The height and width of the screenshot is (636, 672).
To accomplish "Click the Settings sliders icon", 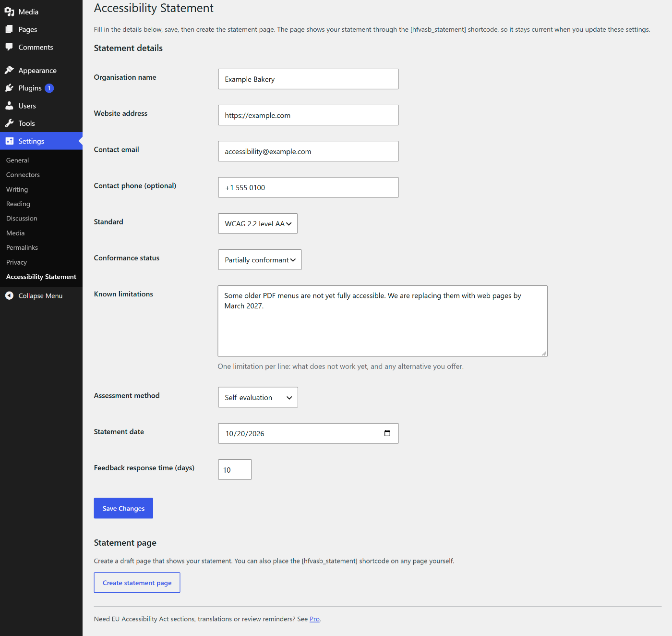I will tap(9, 141).
